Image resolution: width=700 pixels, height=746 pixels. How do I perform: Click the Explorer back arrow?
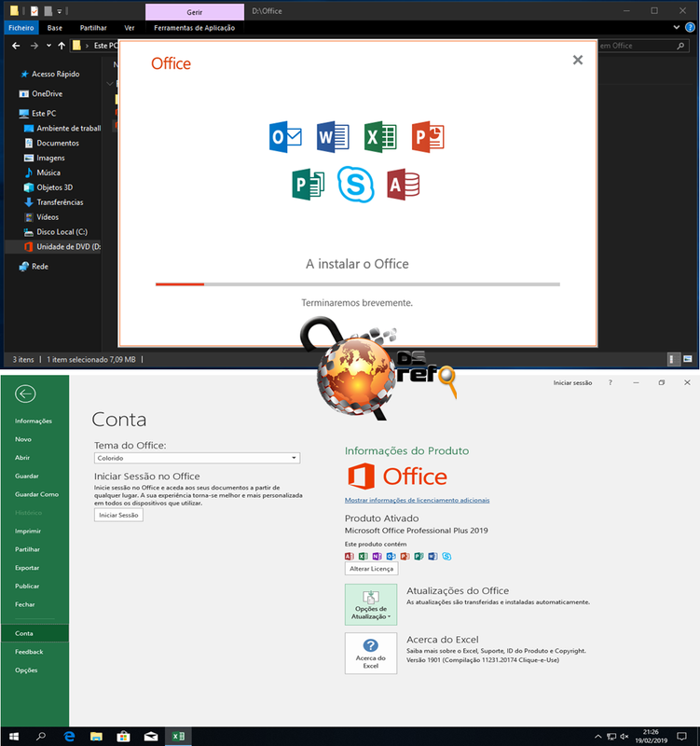pos(16,46)
